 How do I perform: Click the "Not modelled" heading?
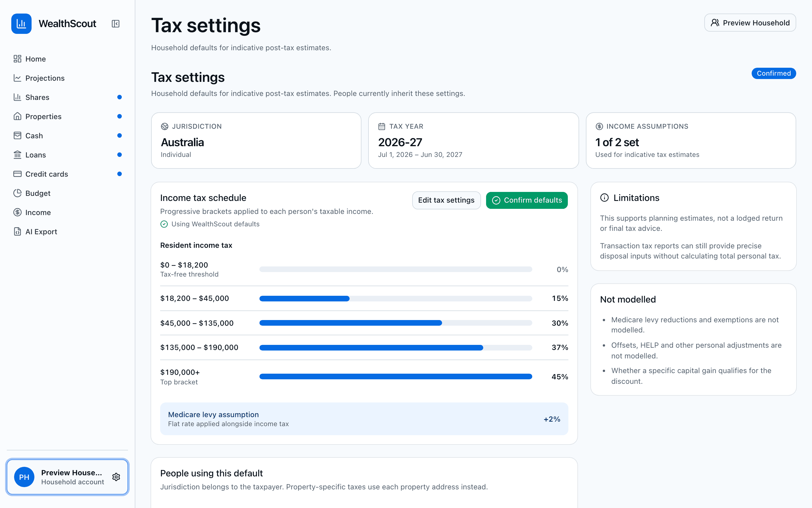(x=628, y=299)
